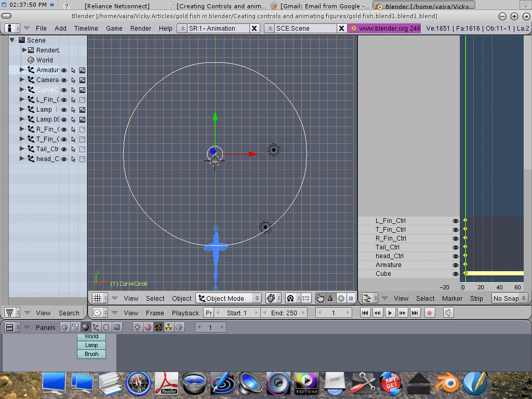Open the Playback menu in the timeline
The width and height of the screenshot is (532, 399).
coord(185,313)
